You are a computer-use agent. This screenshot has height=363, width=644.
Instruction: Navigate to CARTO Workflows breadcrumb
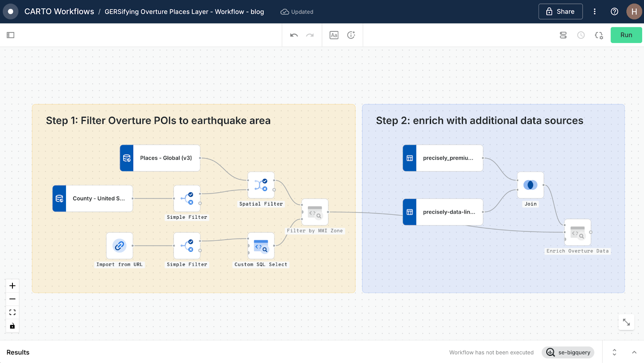[60, 12]
